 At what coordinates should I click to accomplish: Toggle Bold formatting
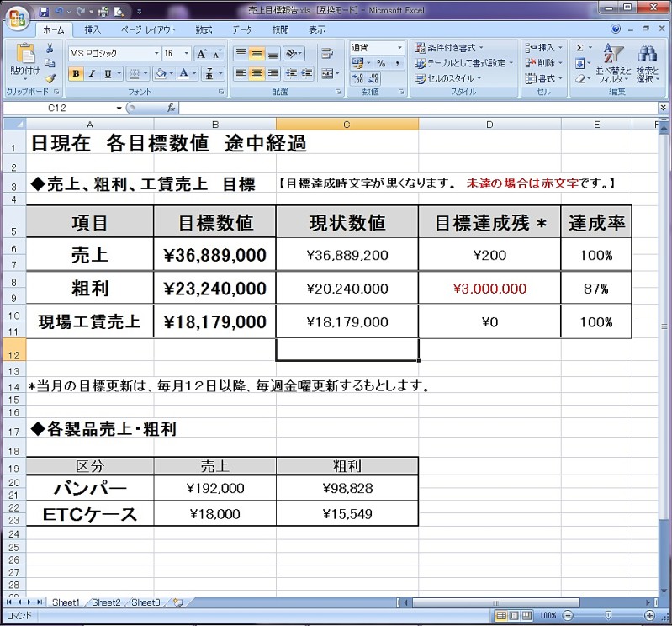[x=76, y=74]
